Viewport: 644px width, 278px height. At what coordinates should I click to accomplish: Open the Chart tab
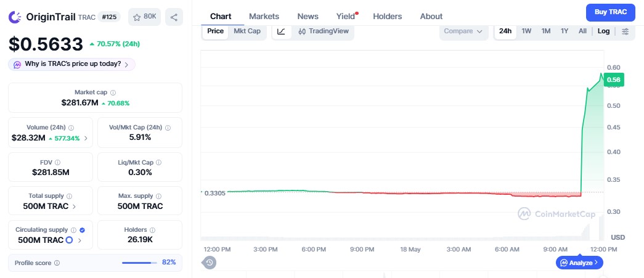(x=221, y=17)
